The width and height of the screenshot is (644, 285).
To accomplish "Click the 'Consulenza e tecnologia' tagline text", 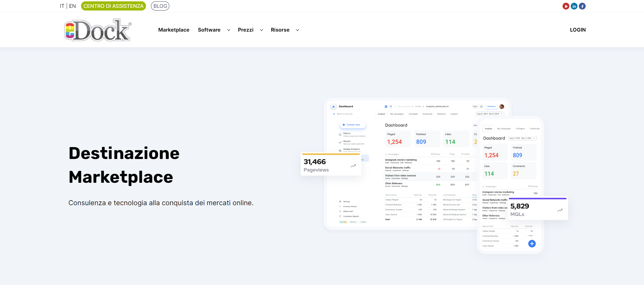I will [x=161, y=203].
